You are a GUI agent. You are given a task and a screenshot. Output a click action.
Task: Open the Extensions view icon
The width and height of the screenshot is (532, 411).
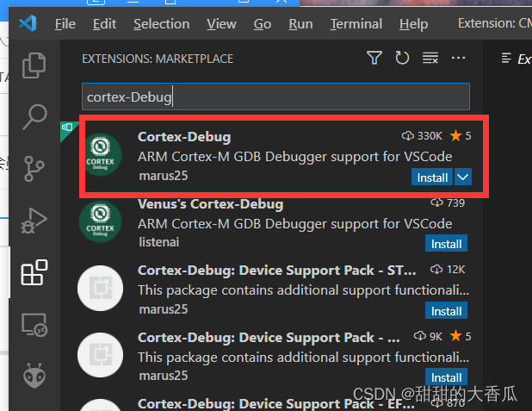point(34,272)
